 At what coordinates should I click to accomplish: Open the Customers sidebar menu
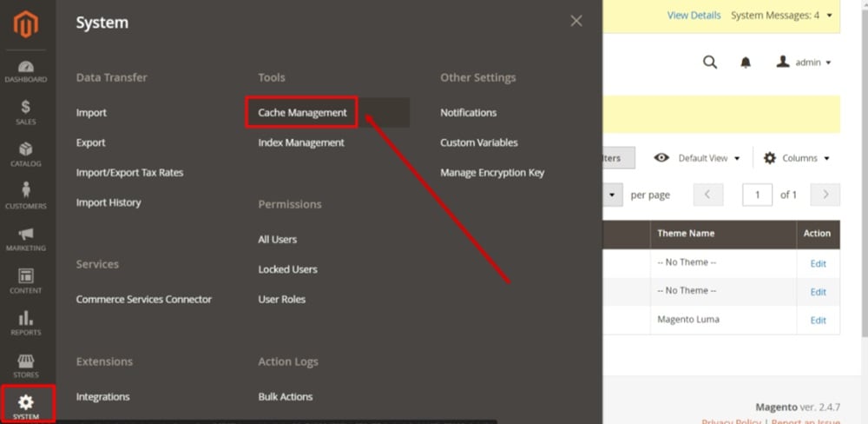click(26, 195)
